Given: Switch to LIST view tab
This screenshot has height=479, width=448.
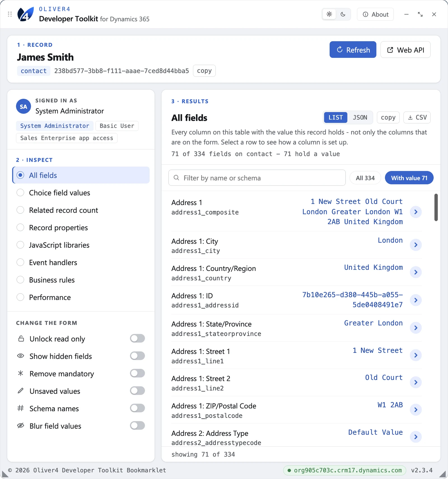Looking at the screenshot, I should pyautogui.click(x=336, y=117).
